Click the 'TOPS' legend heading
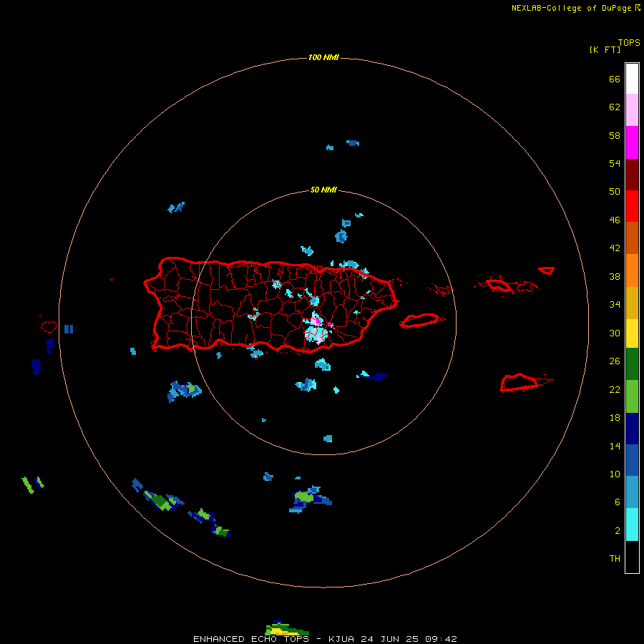The image size is (644, 644). (x=629, y=43)
